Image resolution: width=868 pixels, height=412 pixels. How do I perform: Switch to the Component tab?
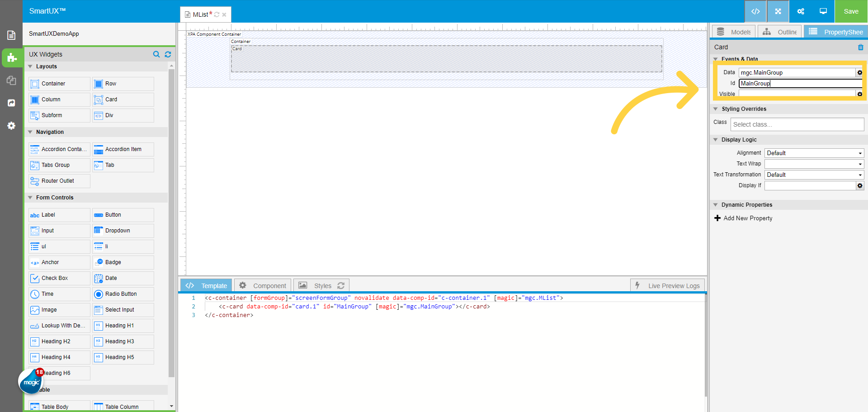click(x=263, y=286)
